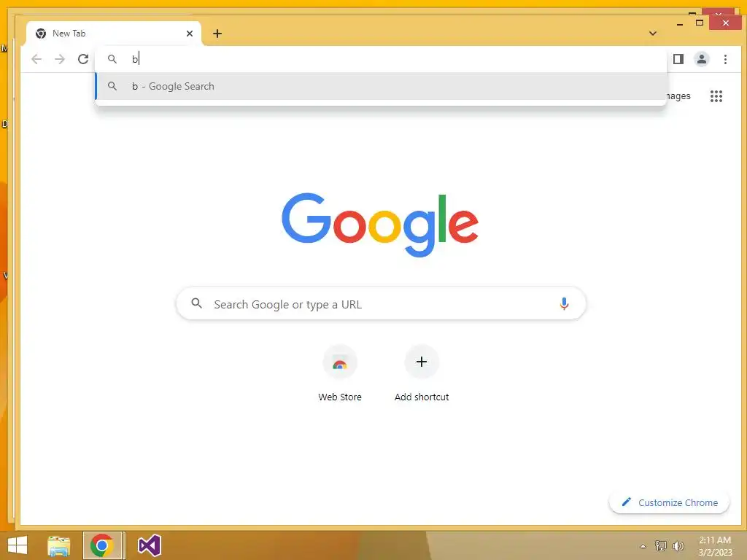Click the Add shortcut tile
The height and width of the screenshot is (560, 747).
pos(422,374)
